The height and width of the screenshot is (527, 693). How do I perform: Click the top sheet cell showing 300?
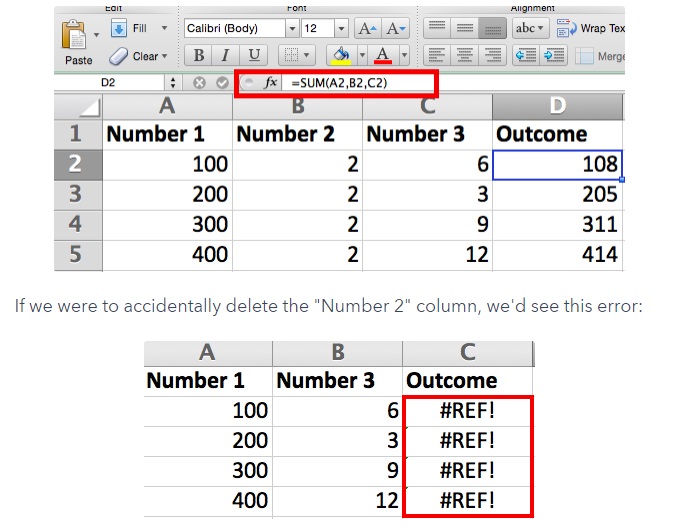168,225
